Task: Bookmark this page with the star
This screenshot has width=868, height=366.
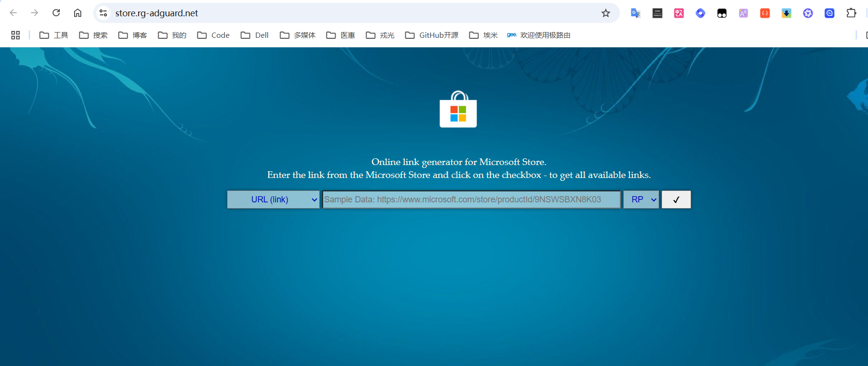Action: tap(606, 13)
